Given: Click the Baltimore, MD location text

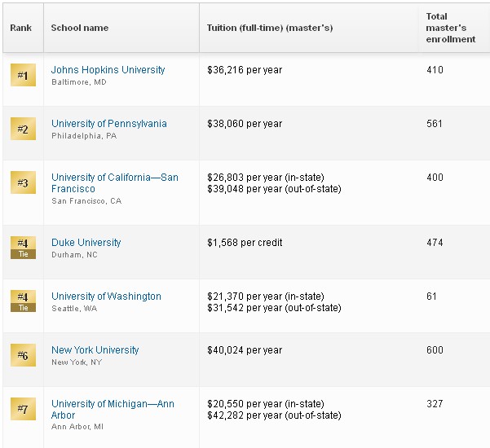Looking at the screenshot, I should (x=79, y=82).
